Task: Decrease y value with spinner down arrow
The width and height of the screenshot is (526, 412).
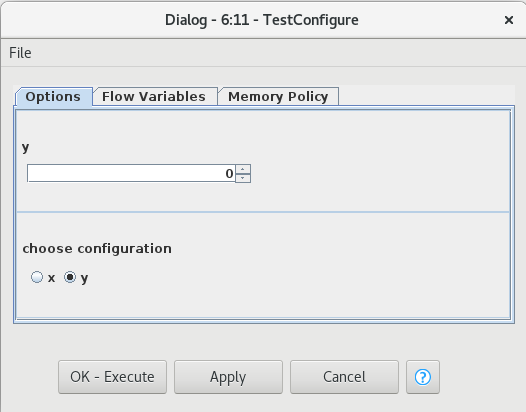Action: (243, 178)
